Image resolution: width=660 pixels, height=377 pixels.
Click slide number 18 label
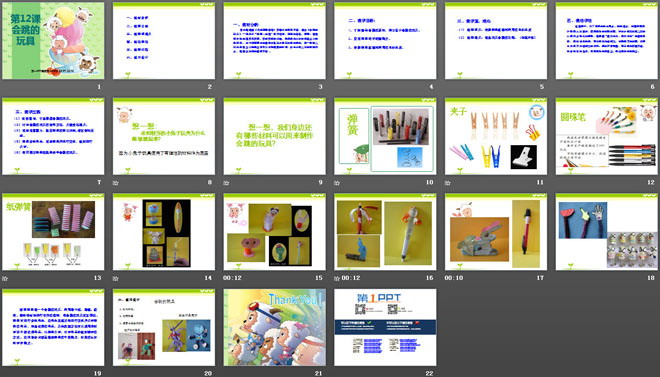click(651, 278)
